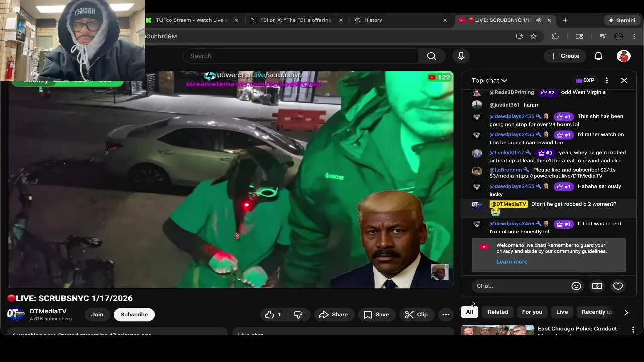
Task: Click the 0XP crown badge
Action: coord(585,80)
